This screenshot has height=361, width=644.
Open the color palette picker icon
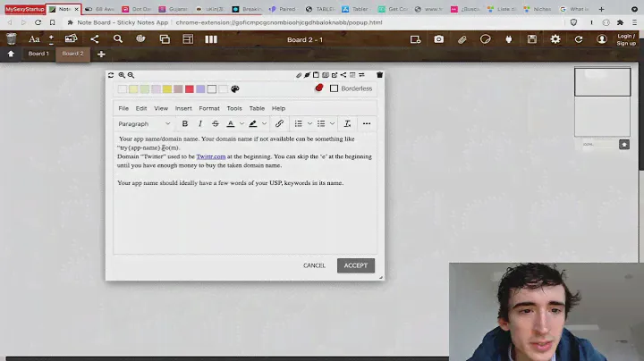(235, 89)
